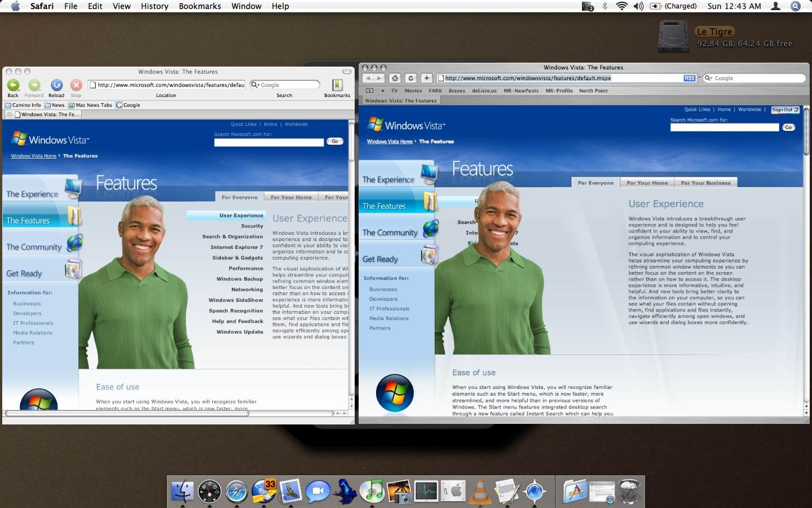Viewport: 812px width, 508px height.
Task: Open the volume control in menu bar
Action: pyautogui.click(x=638, y=6)
